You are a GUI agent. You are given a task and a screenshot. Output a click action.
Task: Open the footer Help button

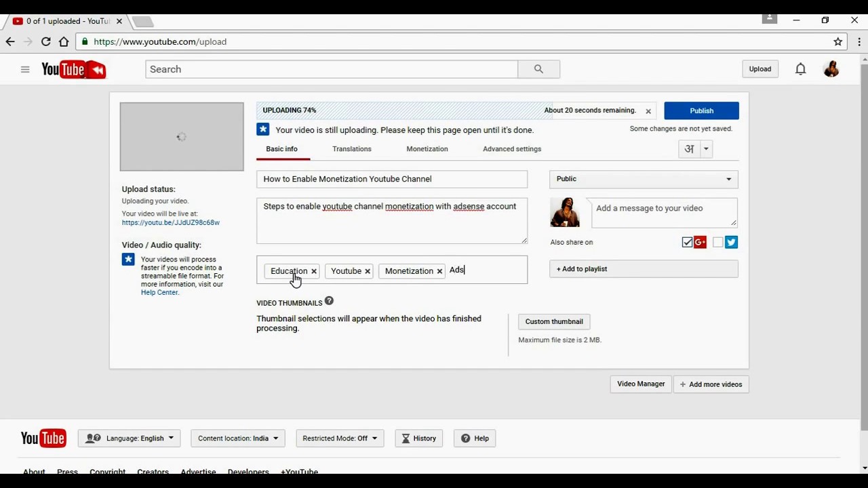(x=475, y=439)
